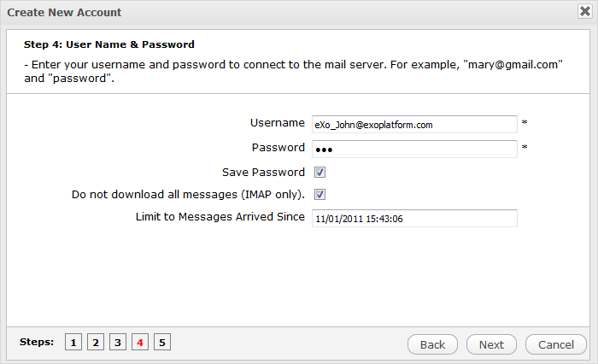
Task: Cancel the account creation
Action: tap(555, 344)
